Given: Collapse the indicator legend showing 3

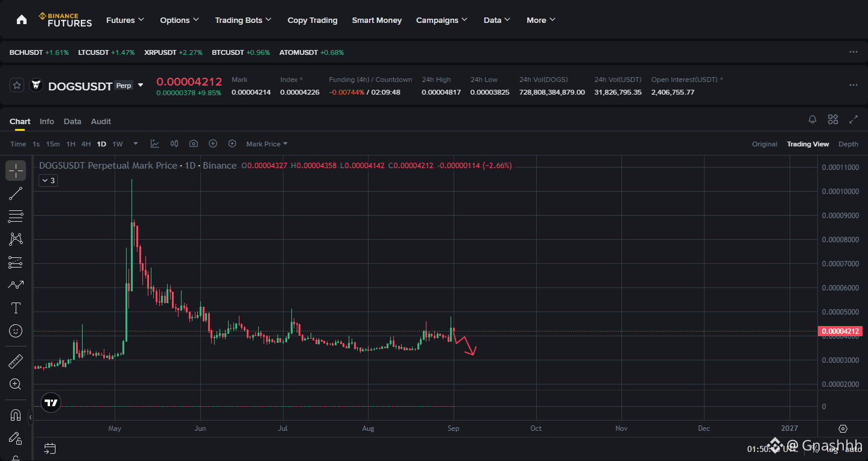Looking at the screenshot, I should point(48,180).
